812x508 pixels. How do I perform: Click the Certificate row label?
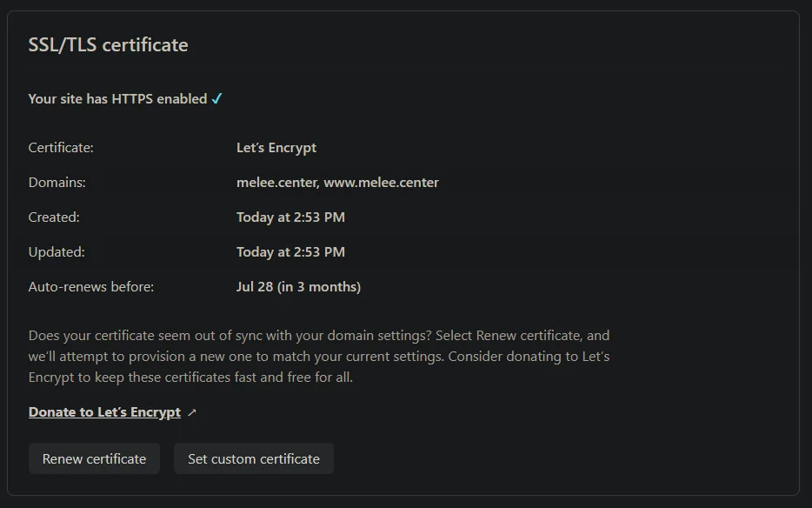[61, 147]
